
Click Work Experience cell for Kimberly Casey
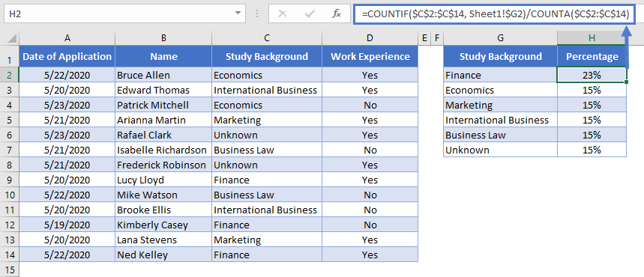coord(370,225)
